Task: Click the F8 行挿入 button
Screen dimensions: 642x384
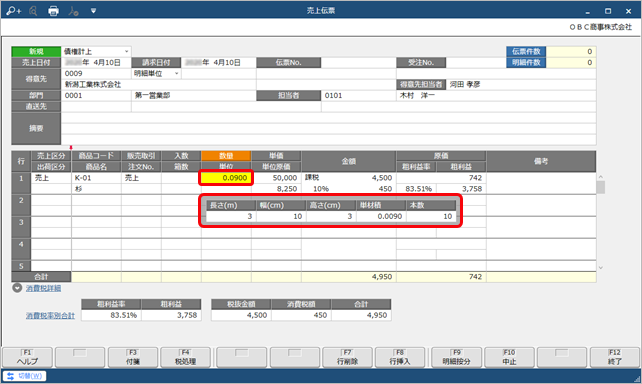Action: 400,357
